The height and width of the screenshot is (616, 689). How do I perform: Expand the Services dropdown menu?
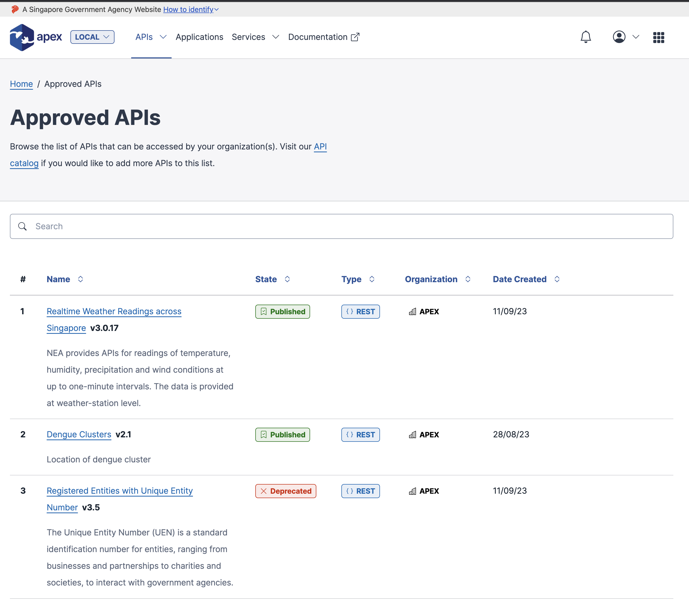click(x=256, y=37)
